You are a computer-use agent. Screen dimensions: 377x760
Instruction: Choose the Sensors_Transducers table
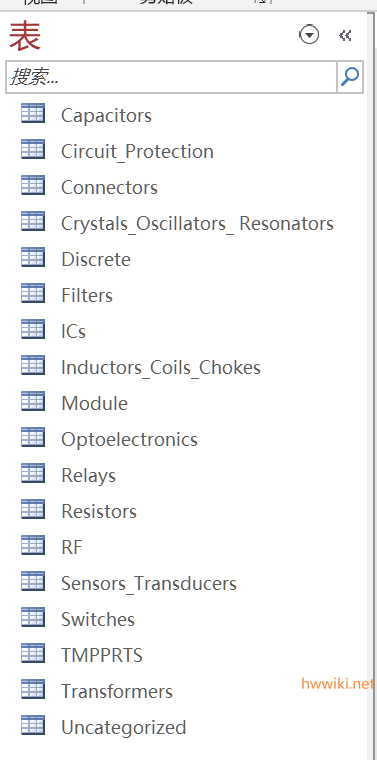coord(149,583)
